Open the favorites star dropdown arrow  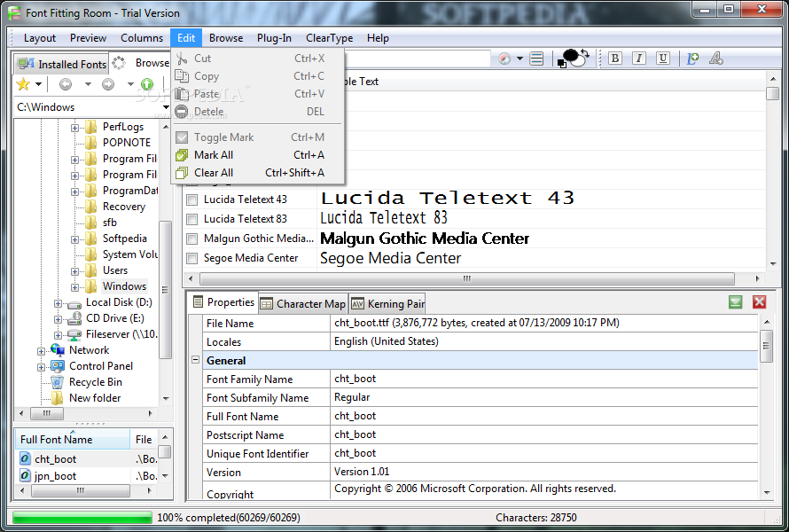pyautogui.click(x=38, y=84)
